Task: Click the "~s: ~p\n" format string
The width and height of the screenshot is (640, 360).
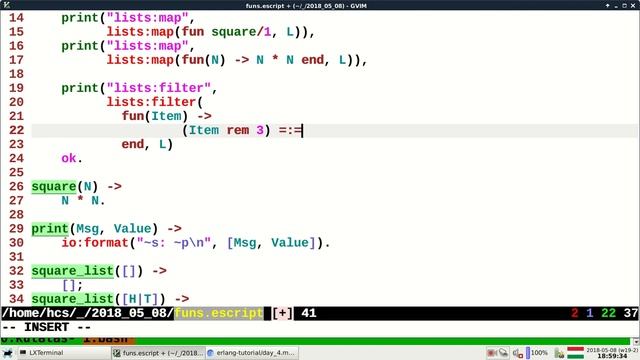Action: [173, 243]
